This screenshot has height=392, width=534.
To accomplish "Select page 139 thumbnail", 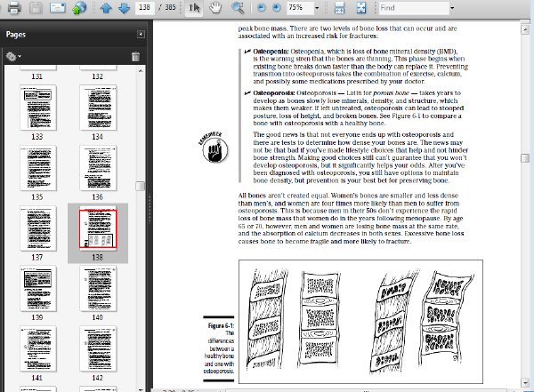I will [x=37, y=289].
